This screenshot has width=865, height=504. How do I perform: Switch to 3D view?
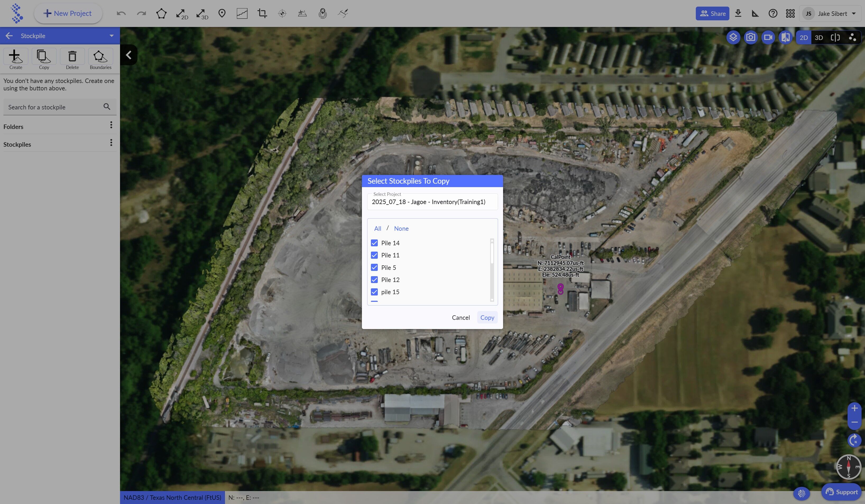coord(819,37)
